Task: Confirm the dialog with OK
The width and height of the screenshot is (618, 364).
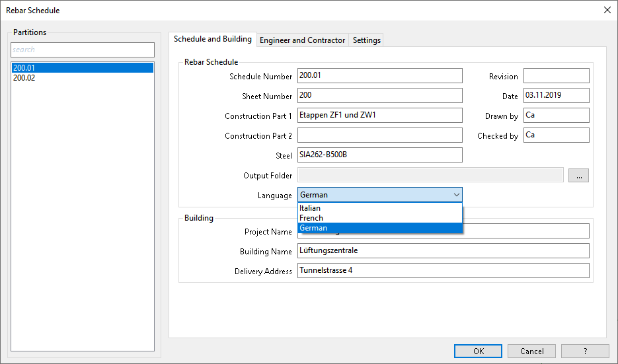Action: click(x=478, y=351)
